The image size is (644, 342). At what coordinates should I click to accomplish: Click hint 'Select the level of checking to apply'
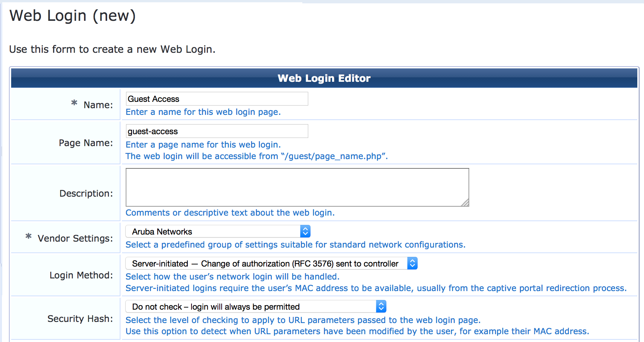(x=303, y=320)
